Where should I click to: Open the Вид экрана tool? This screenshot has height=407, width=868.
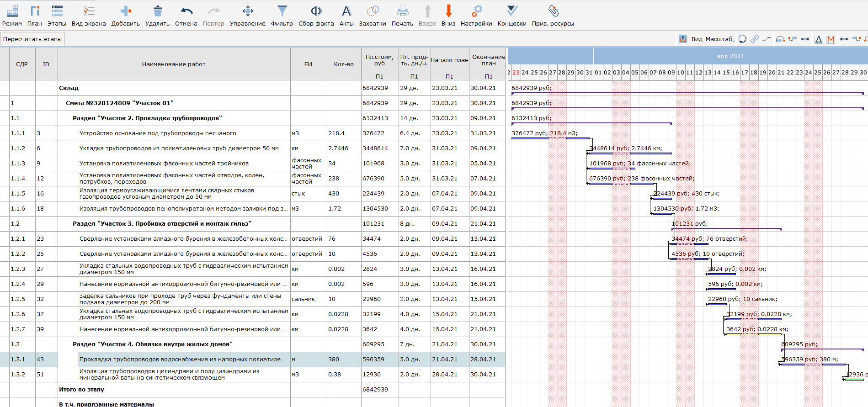tap(89, 16)
